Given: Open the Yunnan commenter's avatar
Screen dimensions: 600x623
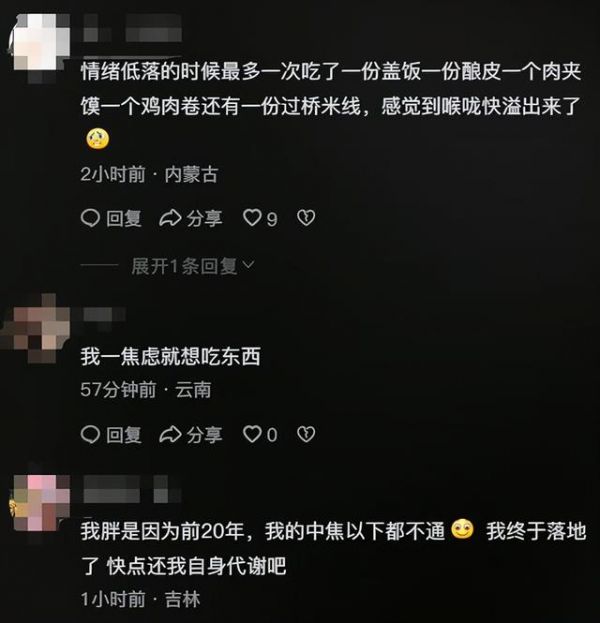Looking at the screenshot, I should [37, 328].
